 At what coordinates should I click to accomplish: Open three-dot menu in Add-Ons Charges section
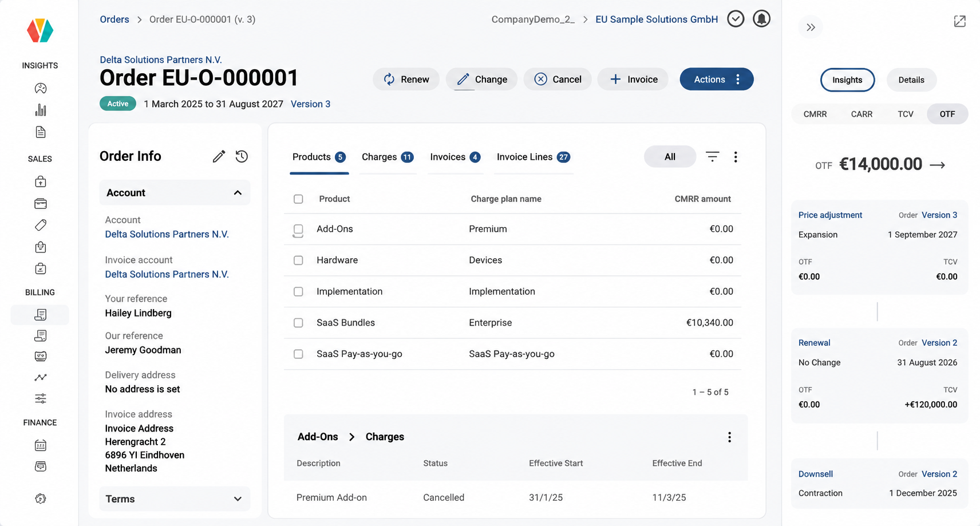coord(729,437)
